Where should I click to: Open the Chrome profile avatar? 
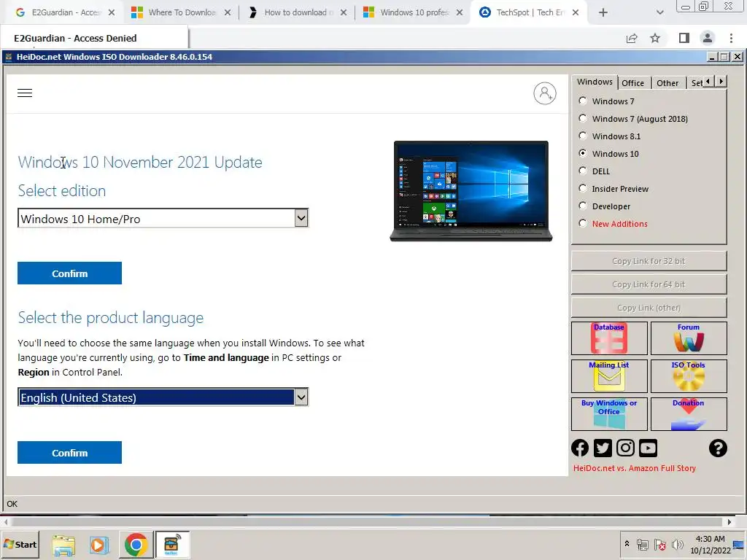click(x=708, y=38)
